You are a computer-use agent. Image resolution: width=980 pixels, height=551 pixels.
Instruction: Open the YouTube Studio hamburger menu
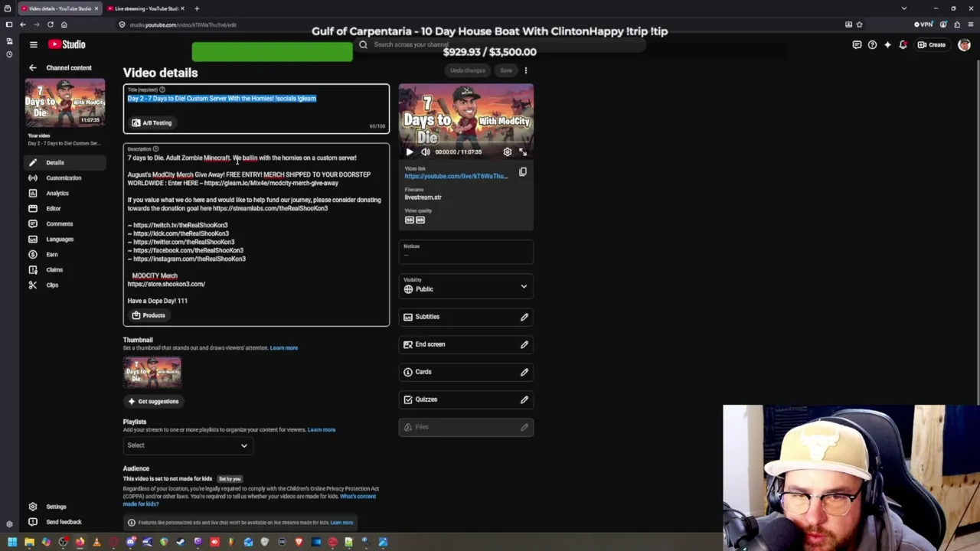(33, 44)
